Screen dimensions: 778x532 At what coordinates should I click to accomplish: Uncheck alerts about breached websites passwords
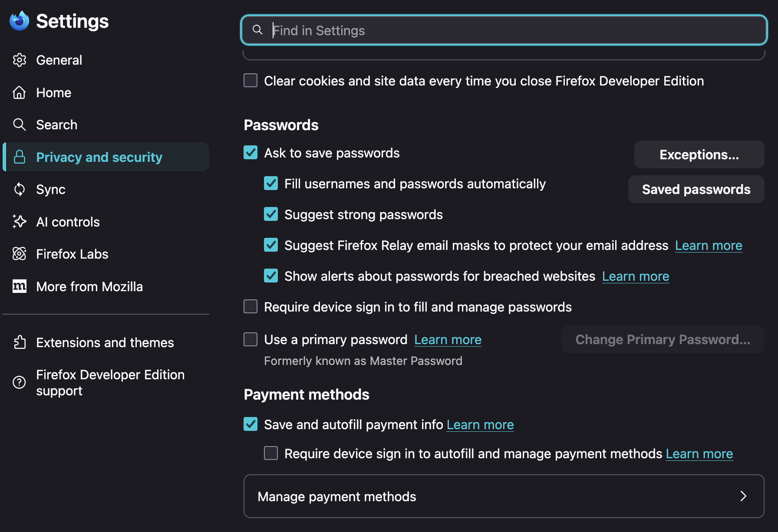[271, 276]
